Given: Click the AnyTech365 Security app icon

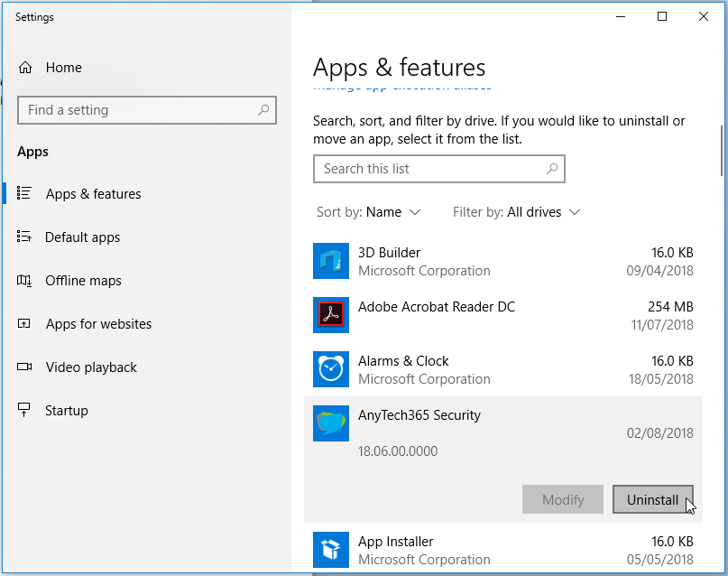Looking at the screenshot, I should tap(330, 423).
